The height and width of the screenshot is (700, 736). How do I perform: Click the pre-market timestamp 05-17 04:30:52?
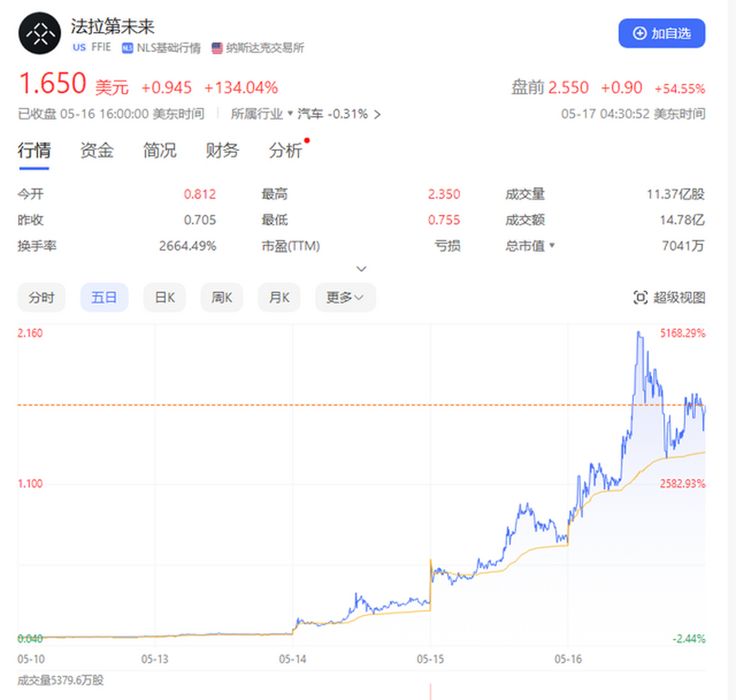click(633, 114)
